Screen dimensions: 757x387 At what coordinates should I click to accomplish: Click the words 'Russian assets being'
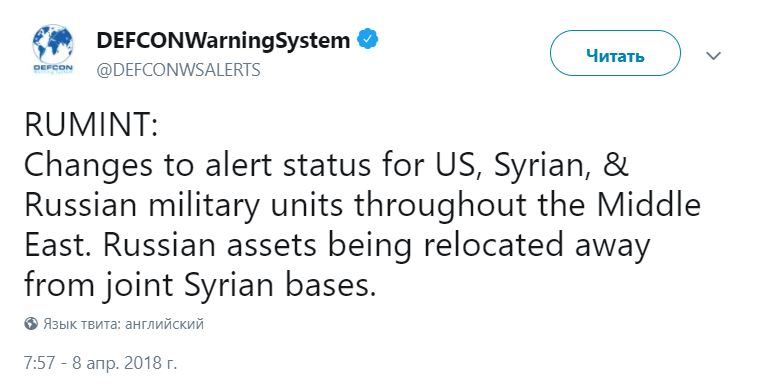(257, 246)
